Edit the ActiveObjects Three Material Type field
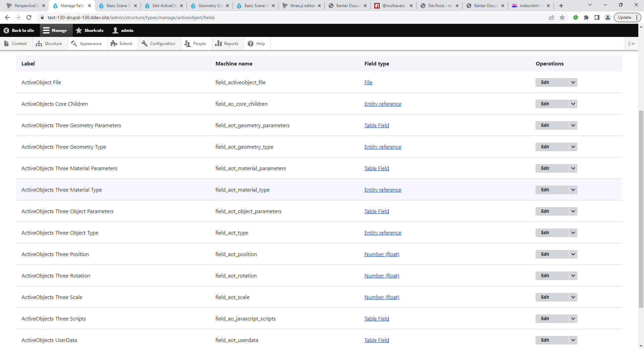 545,190
